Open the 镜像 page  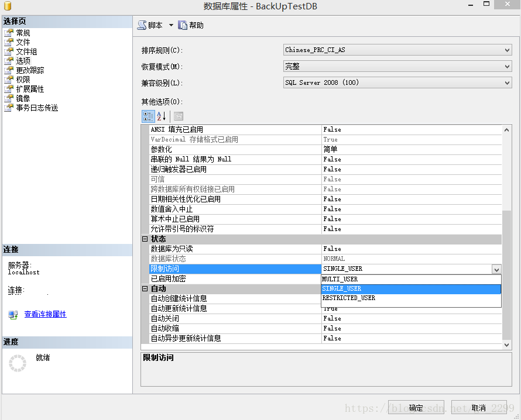23,99
